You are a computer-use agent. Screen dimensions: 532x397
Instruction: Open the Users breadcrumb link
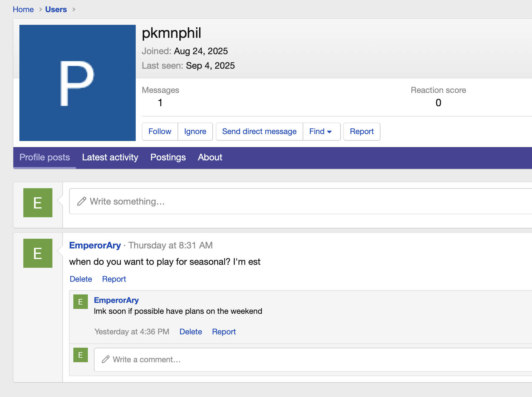pos(56,9)
